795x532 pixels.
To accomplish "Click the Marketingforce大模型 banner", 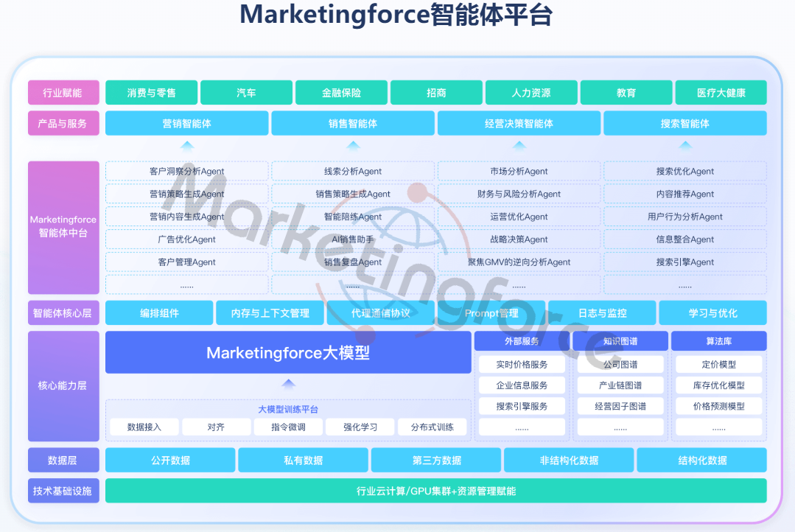I will 288,352.
